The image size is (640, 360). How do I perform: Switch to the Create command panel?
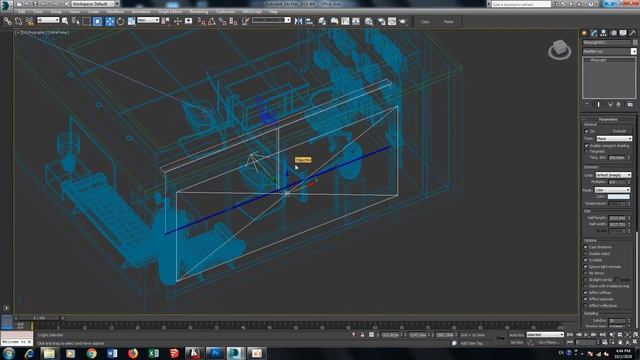click(x=584, y=33)
